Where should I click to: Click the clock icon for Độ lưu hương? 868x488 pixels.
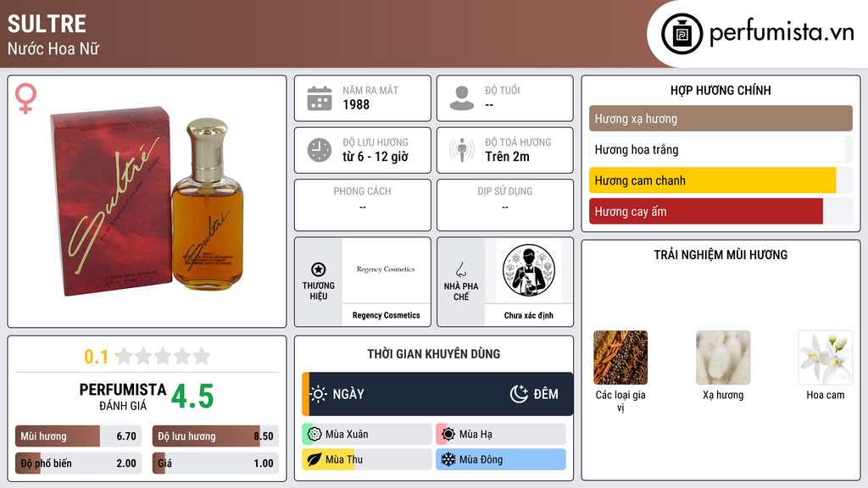(x=320, y=150)
